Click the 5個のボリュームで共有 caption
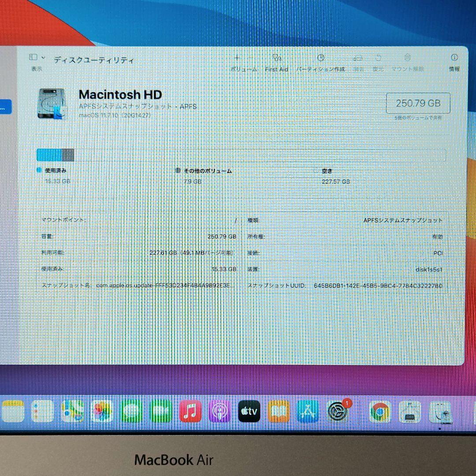Viewport: 476px width, 476px height. point(418,118)
